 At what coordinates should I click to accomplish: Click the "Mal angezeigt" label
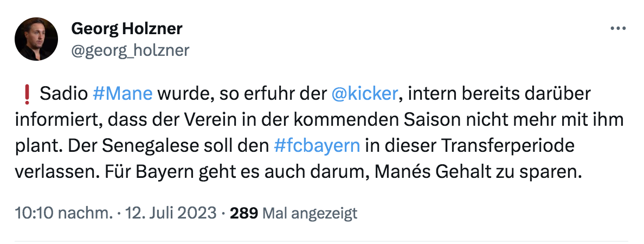tap(310, 213)
